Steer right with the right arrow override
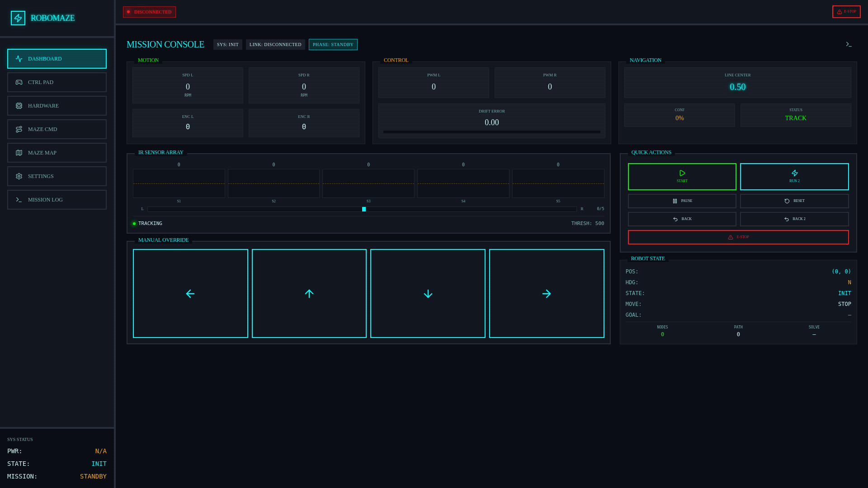The height and width of the screenshot is (488, 868). (547, 294)
